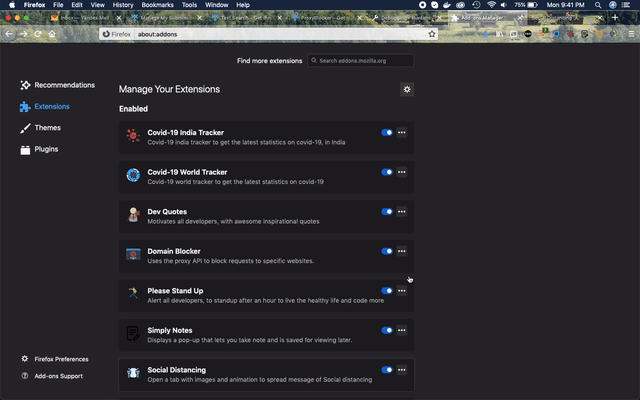Click the Social Distancing extension icon
This screenshot has width=640, height=400.
click(x=133, y=373)
